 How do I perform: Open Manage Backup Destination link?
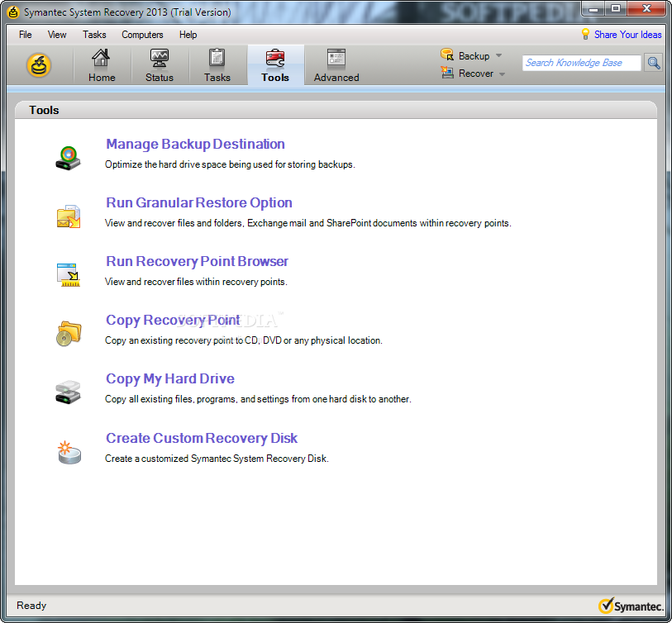(195, 144)
